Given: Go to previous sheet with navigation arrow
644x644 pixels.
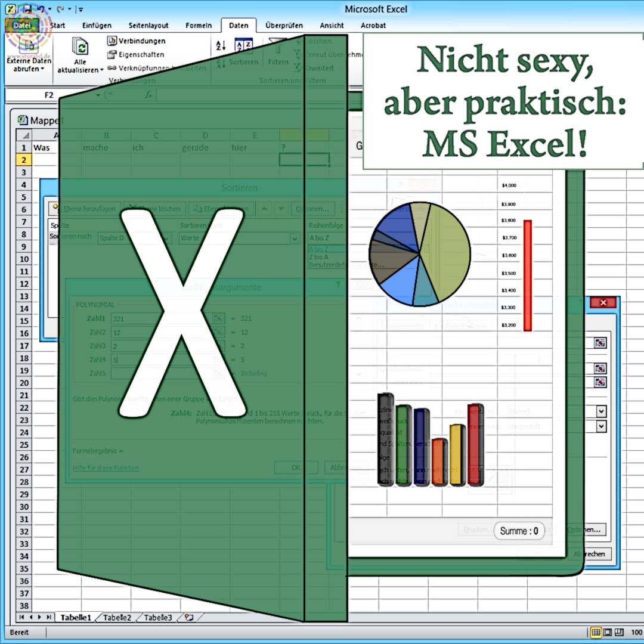Looking at the screenshot, I should pos(31,617).
